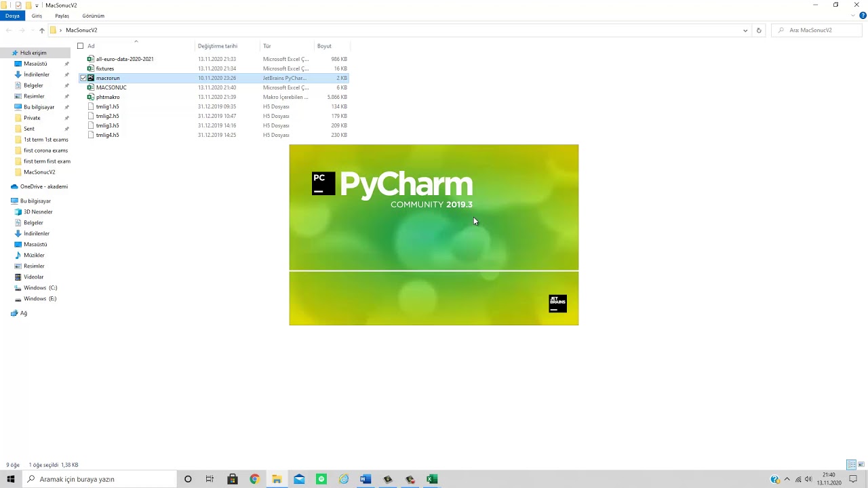This screenshot has height=488, width=868.
Task: Open Task View on the taskbar
Action: click(210, 479)
